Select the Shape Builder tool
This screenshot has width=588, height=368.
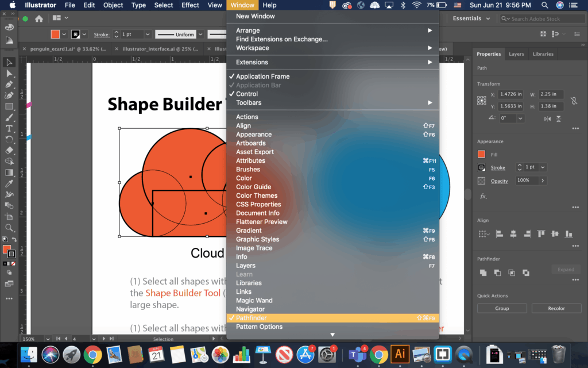pos(9,162)
